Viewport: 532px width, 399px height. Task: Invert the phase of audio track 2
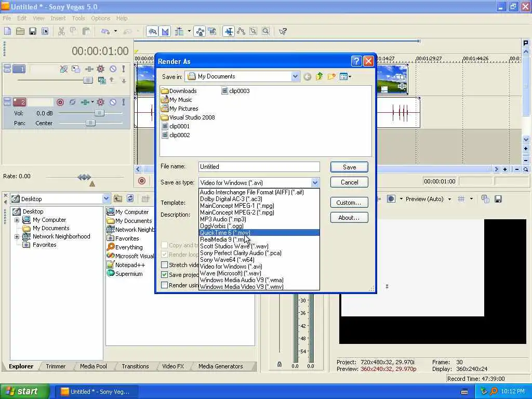point(72,102)
